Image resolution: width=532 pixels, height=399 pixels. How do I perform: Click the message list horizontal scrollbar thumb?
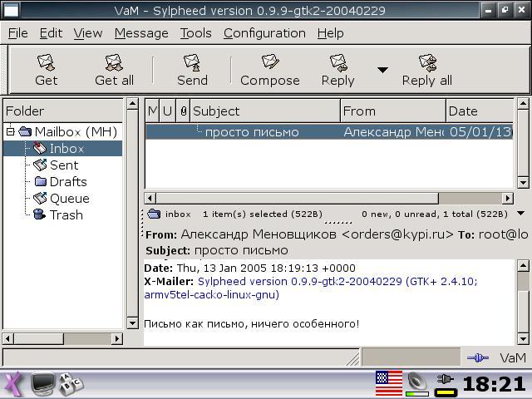[298, 198]
